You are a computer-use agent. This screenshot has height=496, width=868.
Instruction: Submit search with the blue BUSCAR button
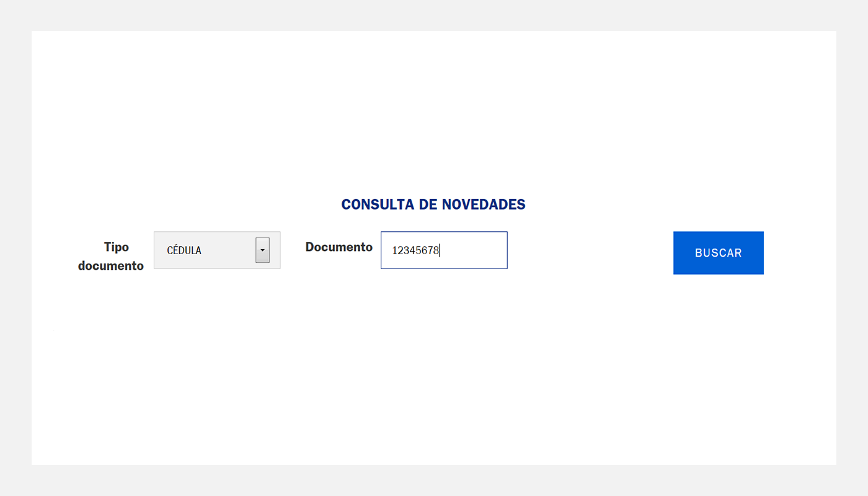718,253
